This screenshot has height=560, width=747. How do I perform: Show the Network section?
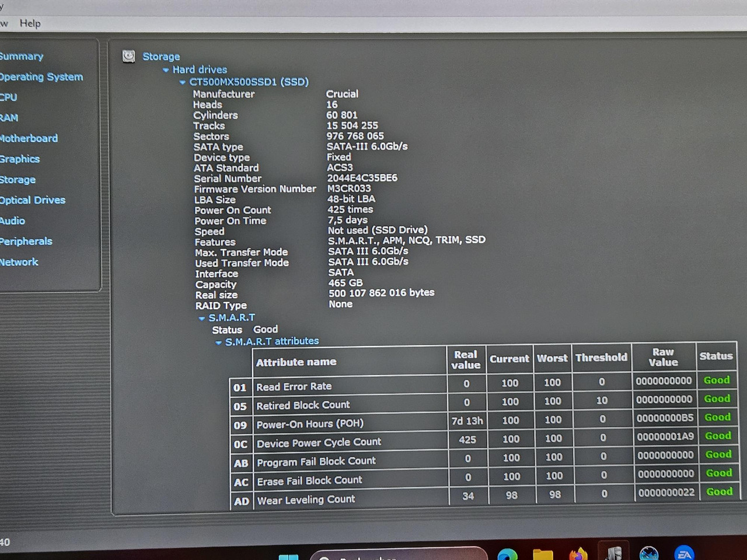19,262
